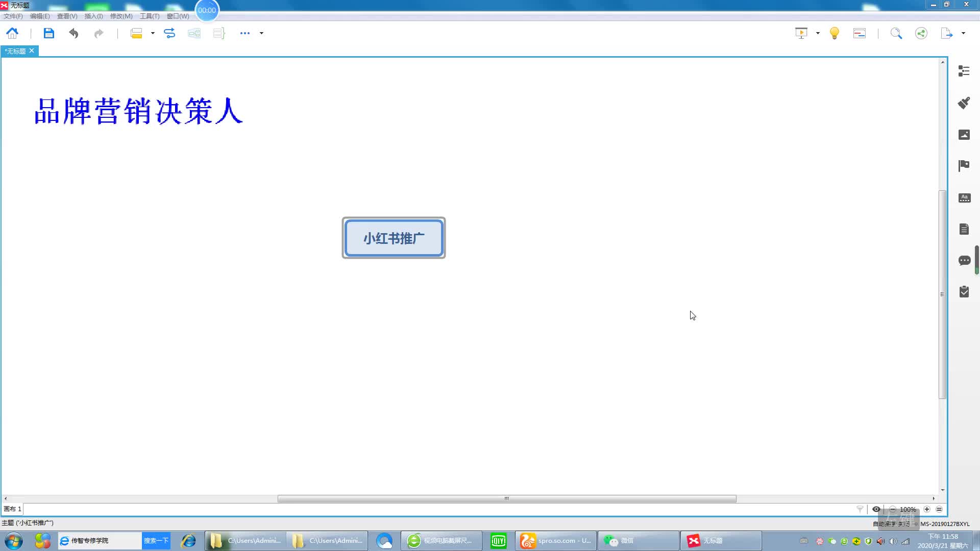The height and width of the screenshot is (551, 980).
Task: Select the 品牌营销决策人 floating title text
Action: pyautogui.click(x=138, y=111)
